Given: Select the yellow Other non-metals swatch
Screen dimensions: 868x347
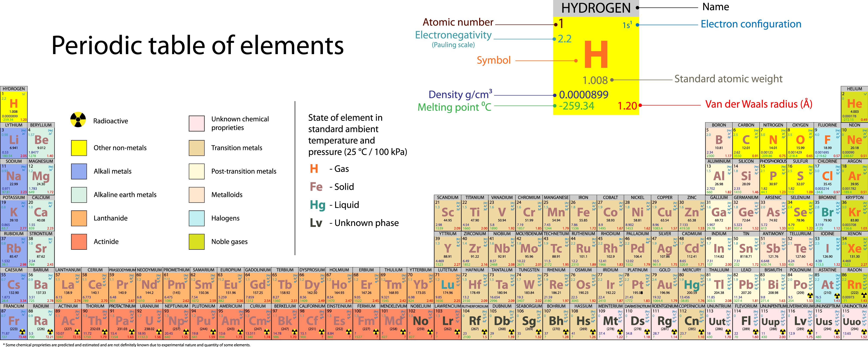Looking at the screenshot, I should [79, 148].
